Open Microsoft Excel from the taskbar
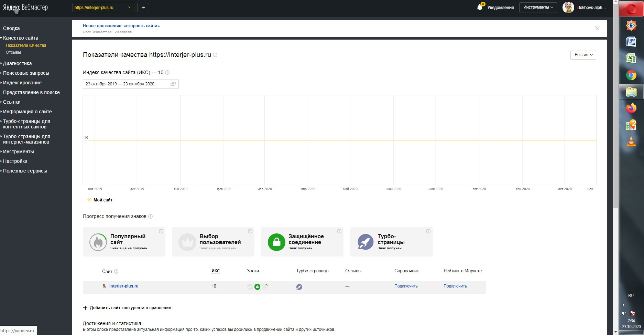Viewport: 644px width, 335px height. click(631, 58)
